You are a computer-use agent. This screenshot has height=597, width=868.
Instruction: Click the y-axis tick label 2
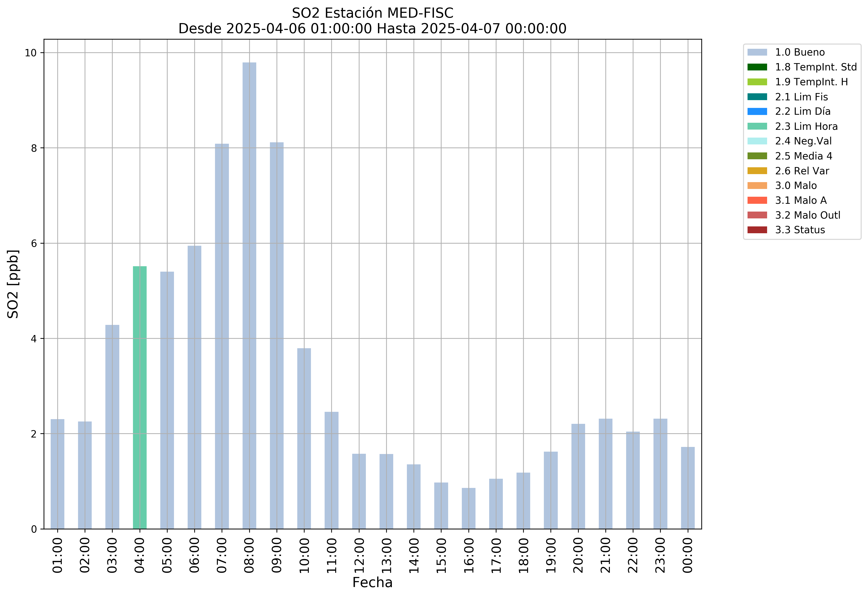click(x=34, y=434)
